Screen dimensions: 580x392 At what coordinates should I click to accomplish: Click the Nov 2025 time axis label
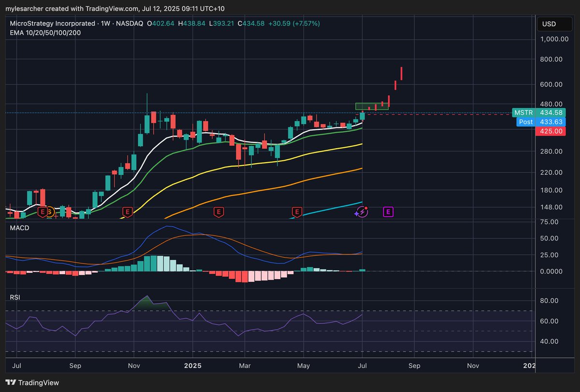(x=473, y=366)
